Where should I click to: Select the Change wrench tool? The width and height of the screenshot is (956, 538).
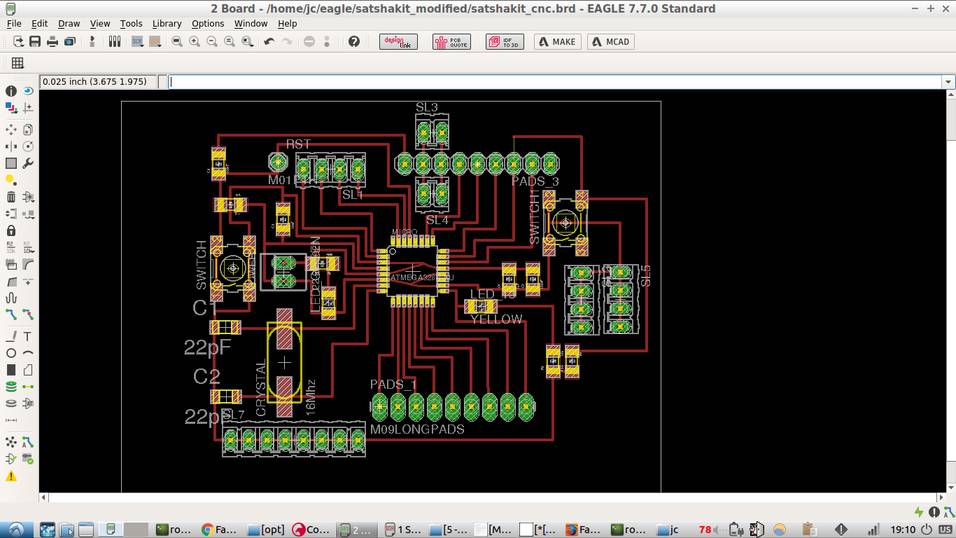click(28, 163)
